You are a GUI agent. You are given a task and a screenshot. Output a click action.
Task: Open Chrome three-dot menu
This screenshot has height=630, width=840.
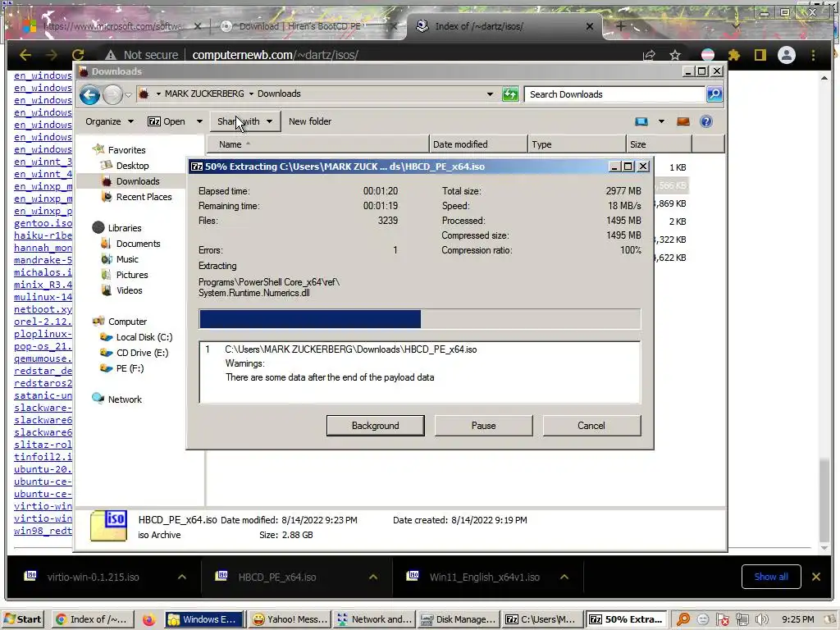[813, 55]
